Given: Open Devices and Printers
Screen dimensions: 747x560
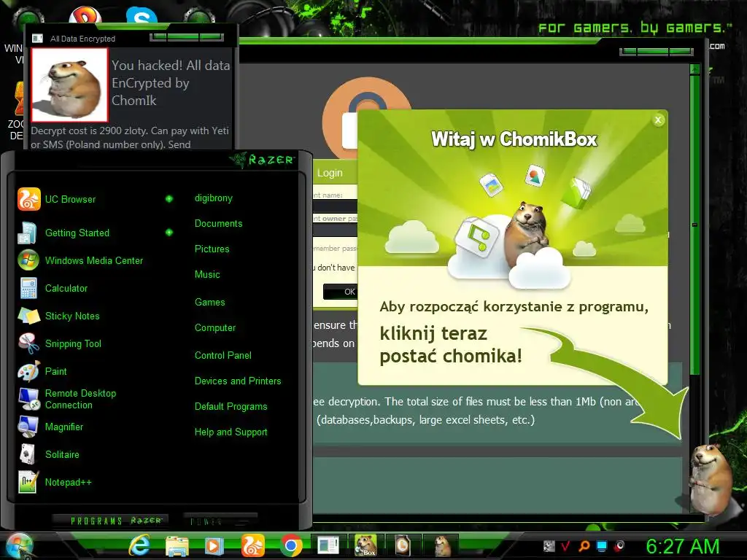Looking at the screenshot, I should point(238,381).
